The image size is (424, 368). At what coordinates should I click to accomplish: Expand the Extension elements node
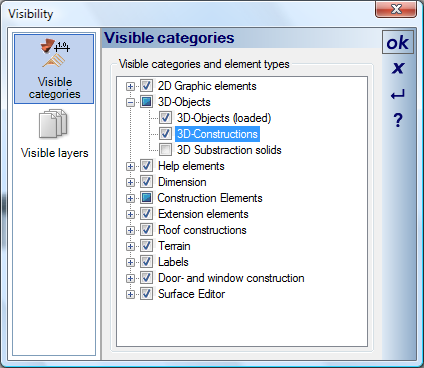tap(130, 214)
